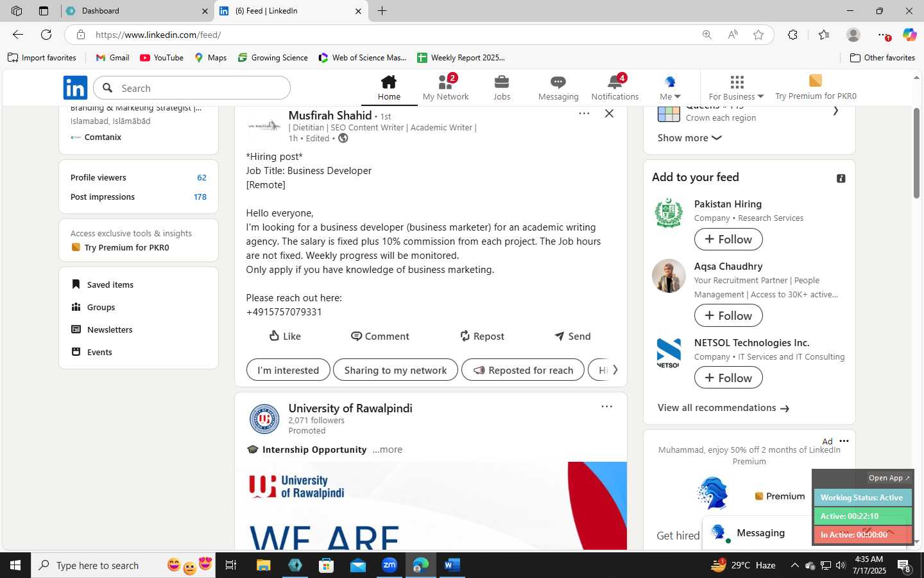Comment on the hiring post
Screen dimensions: 924x578
(x=380, y=336)
